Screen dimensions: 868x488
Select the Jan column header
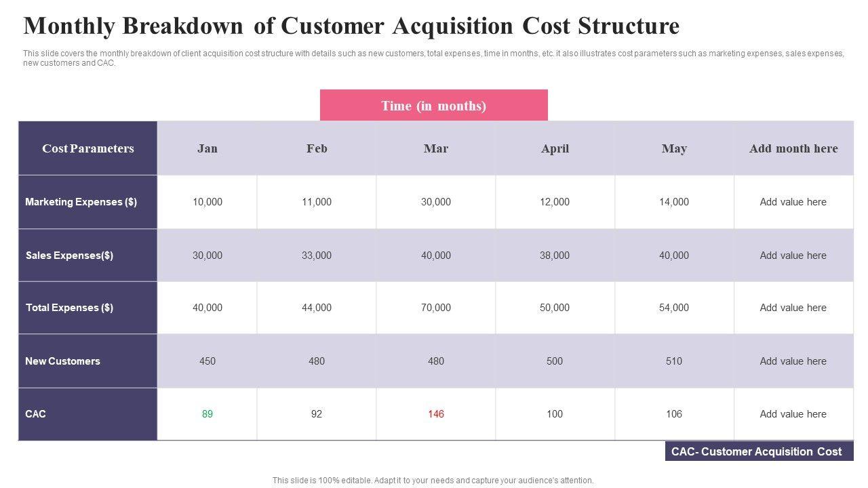tap(208, 148)
